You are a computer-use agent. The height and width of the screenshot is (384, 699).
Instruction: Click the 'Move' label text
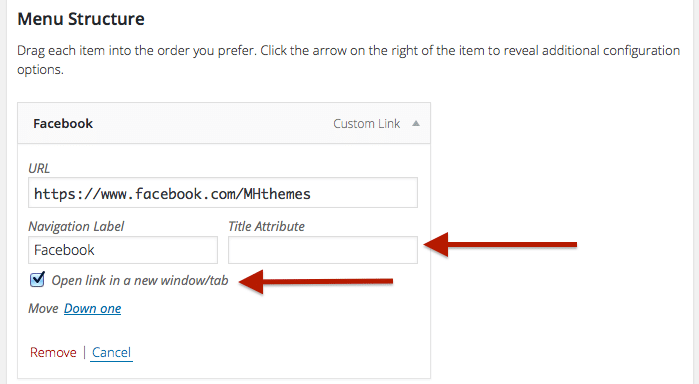point(43,309)
